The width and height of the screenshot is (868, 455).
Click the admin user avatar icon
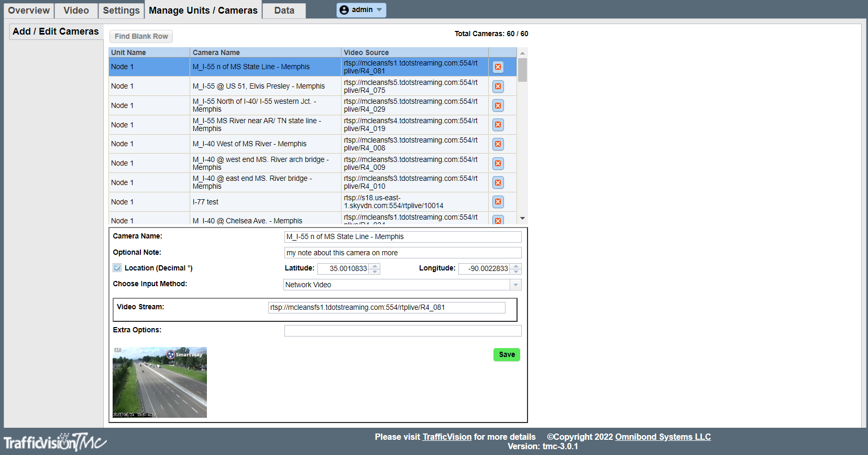click(x=344, y=10)
